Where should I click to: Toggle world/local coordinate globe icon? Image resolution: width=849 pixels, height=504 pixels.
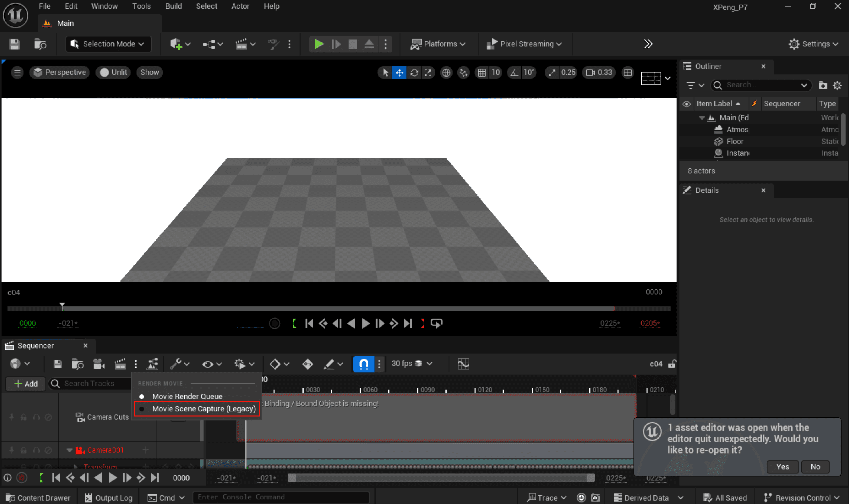446,72
